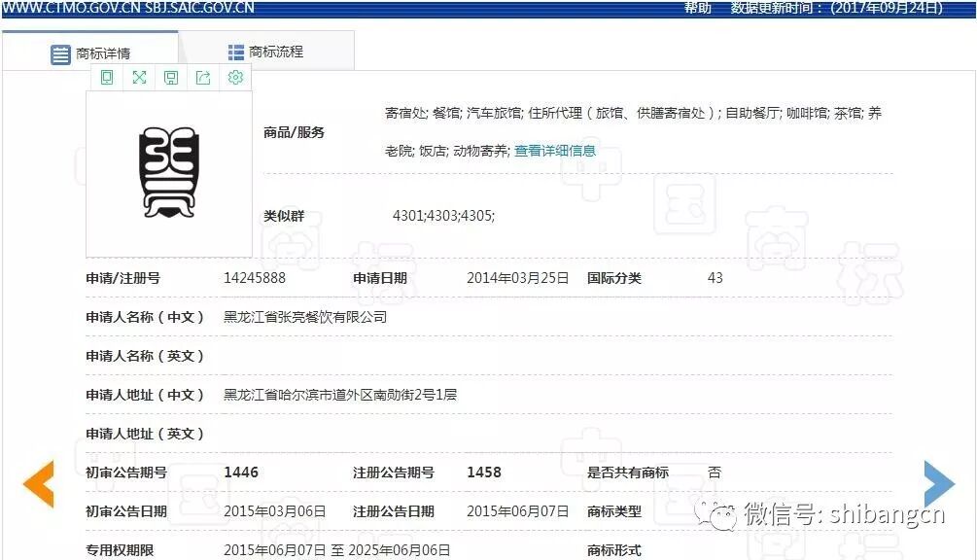Click the 商标流程 grid icon
The height and width of the screenshot is (560, 977).
[236, 52]
